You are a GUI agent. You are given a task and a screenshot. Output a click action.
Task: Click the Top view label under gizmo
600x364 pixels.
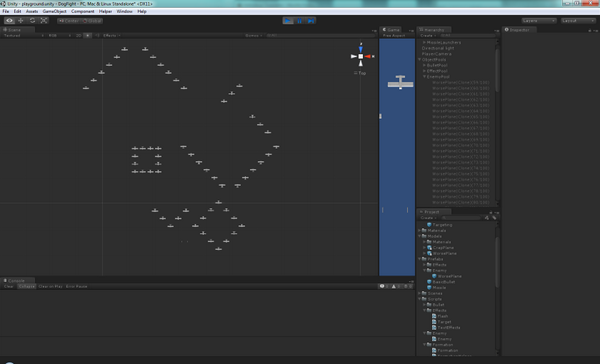[360, 73]
